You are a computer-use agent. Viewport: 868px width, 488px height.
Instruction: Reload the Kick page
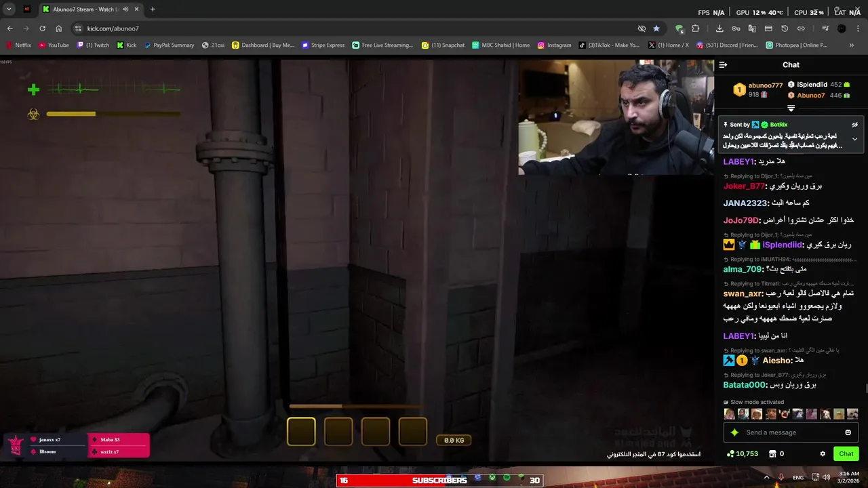tap(42, 28)
